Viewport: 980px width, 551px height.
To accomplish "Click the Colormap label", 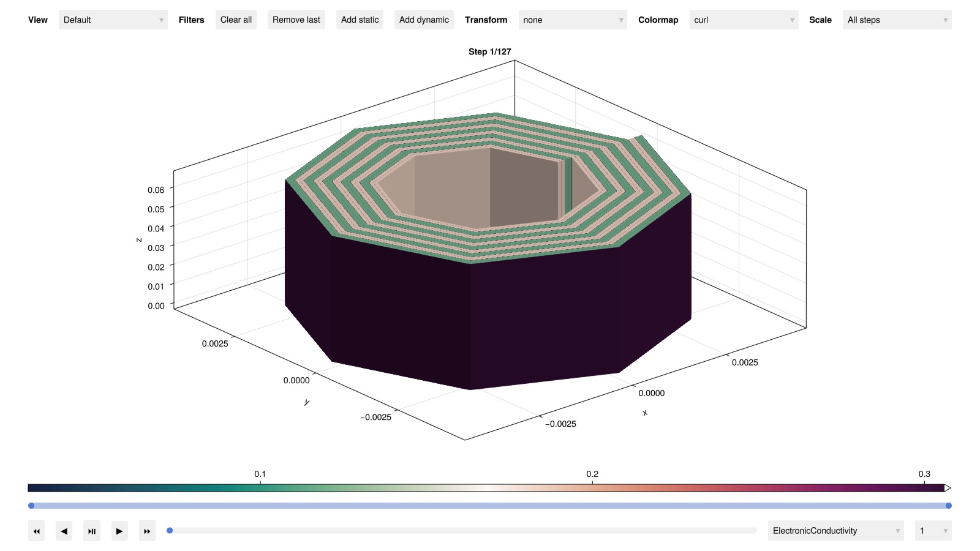I will pos(658,20).
